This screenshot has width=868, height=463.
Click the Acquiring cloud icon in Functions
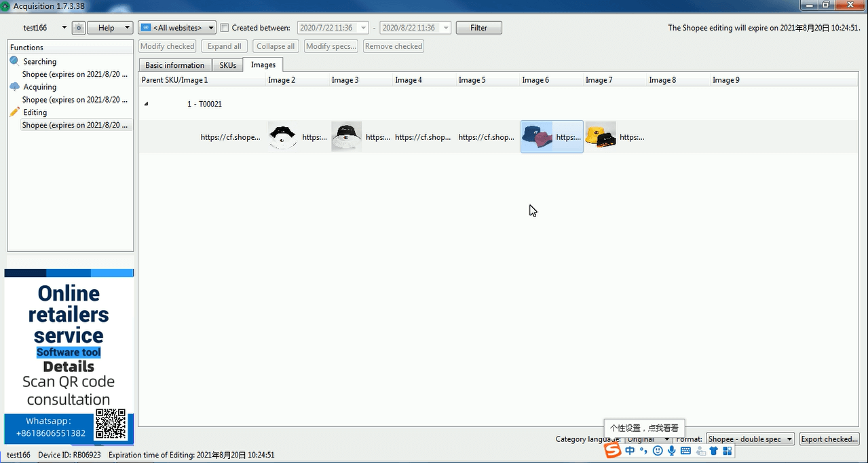pos(15,87)
